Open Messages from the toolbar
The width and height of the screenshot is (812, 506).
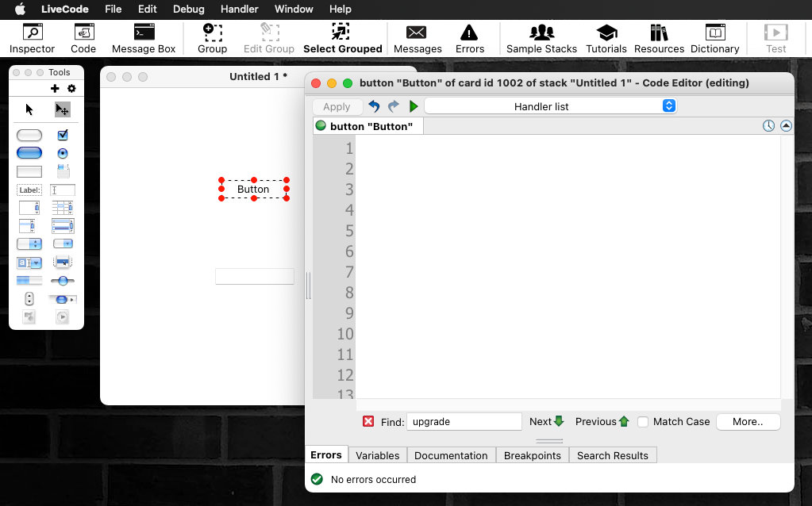click(x=418, y=39)
